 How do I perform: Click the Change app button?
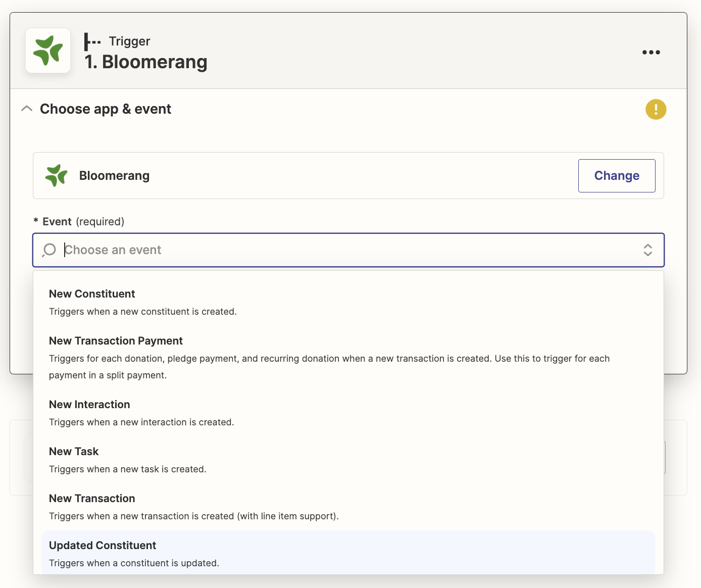pos(617,176)
